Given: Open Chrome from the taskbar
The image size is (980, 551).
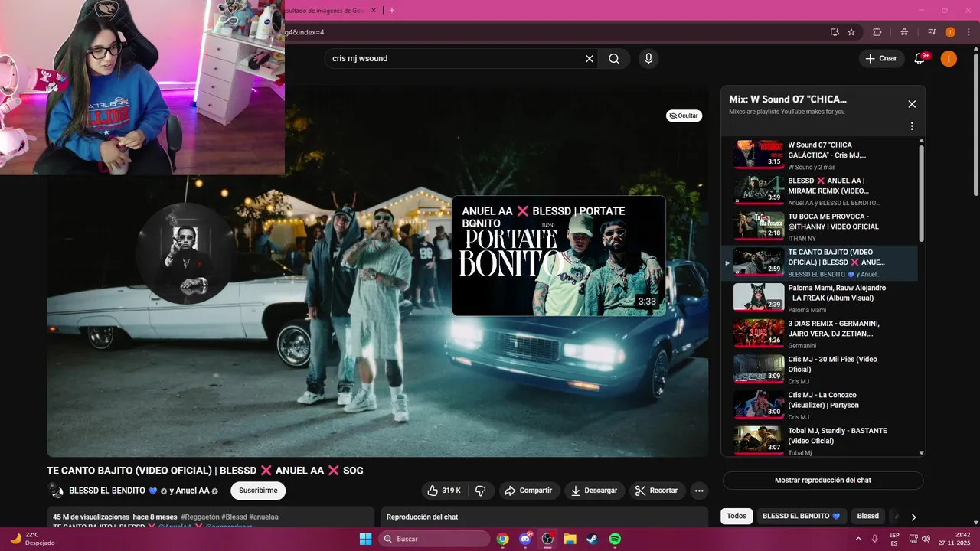Looking at the screenshot, I should 502,539.
